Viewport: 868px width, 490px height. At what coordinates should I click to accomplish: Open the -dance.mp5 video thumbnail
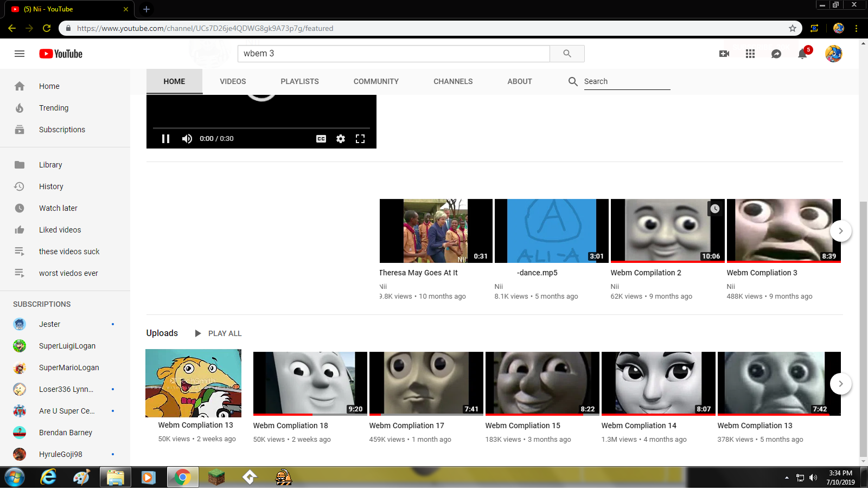point(552,231)
